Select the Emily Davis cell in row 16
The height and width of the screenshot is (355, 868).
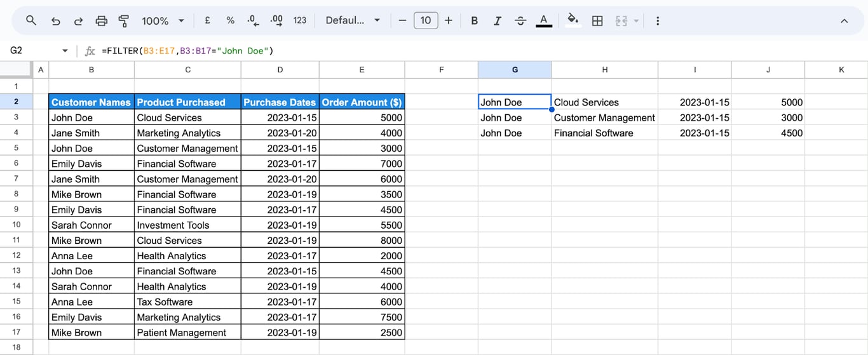point(92,318)
